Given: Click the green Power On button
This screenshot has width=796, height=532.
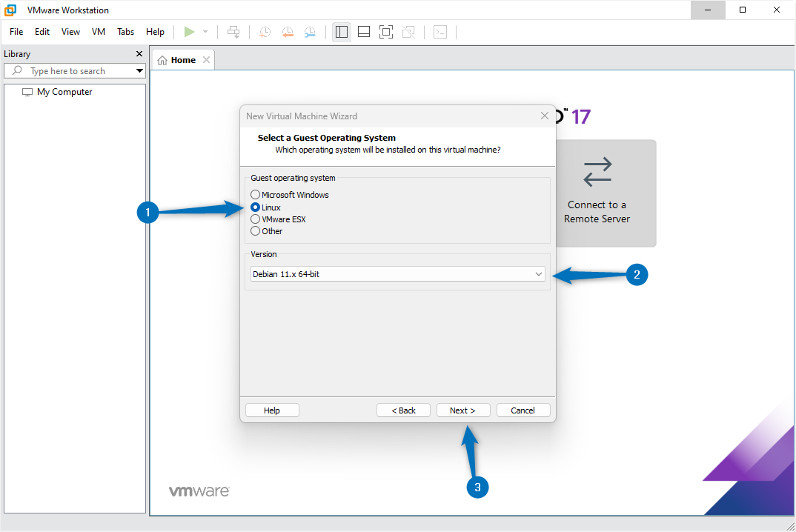Looking at the screenshot, I should point(190,32).
